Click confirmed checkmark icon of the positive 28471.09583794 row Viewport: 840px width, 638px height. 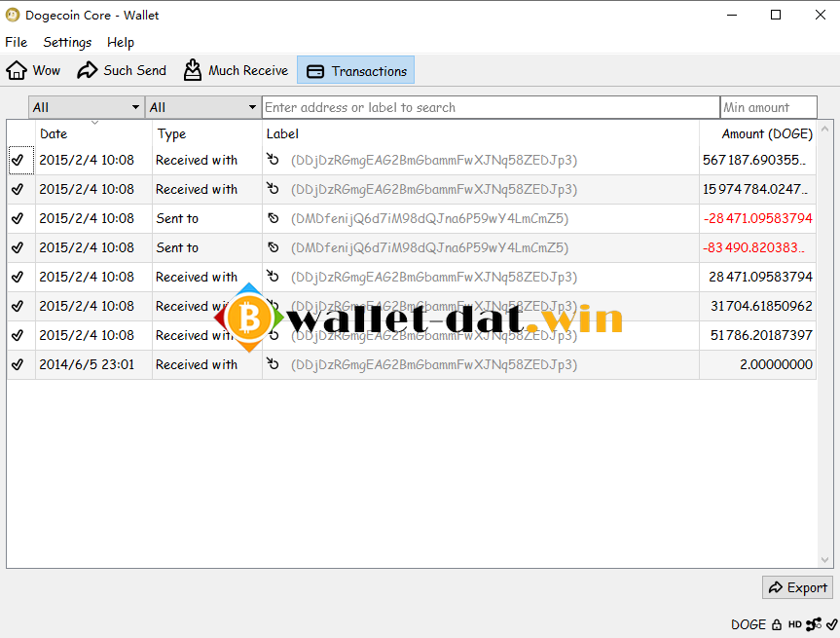(x=18, y=277)
